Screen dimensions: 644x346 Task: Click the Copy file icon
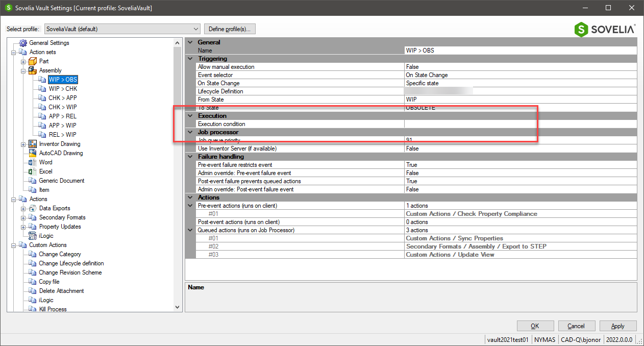[x=33, y=282]
